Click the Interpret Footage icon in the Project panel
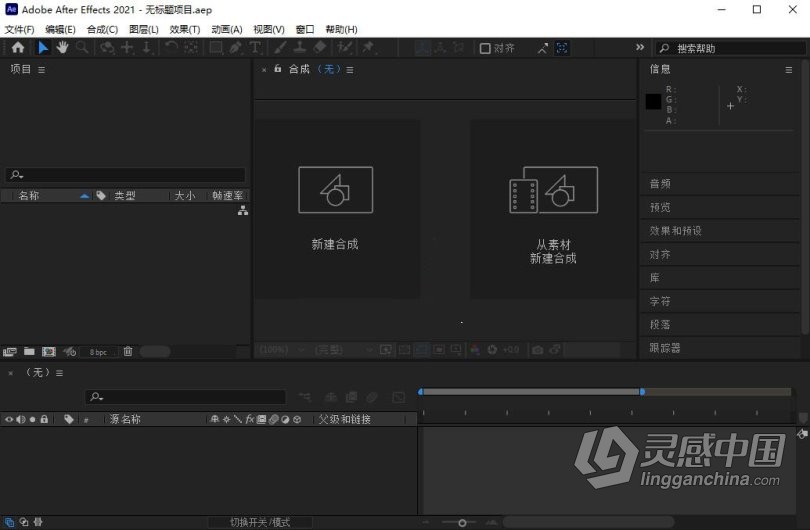 (10, 352)
